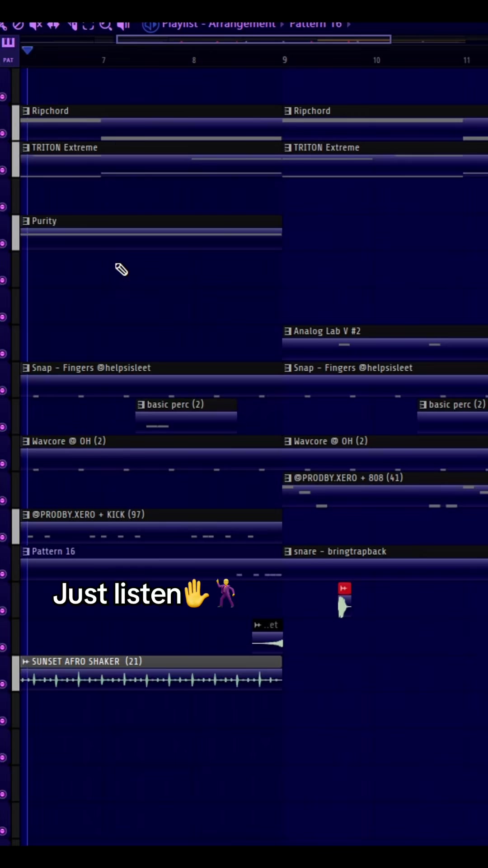Viewport: 488px width, 868px height.
Task: Open clip menu icon of left basic perc (2)
Action: tap(141, 405)
